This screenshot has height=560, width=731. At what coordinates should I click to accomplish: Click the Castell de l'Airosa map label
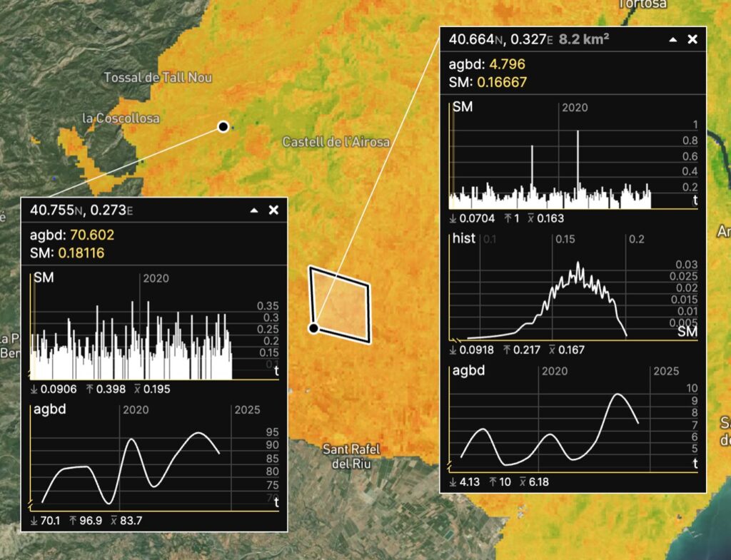point(336,142)
